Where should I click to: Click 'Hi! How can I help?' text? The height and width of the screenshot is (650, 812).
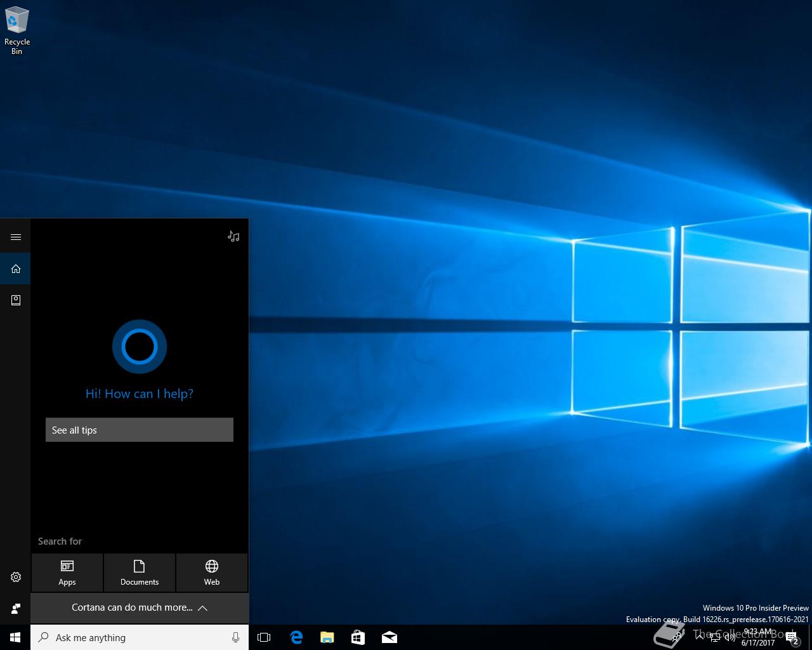(x=140, y=394)
